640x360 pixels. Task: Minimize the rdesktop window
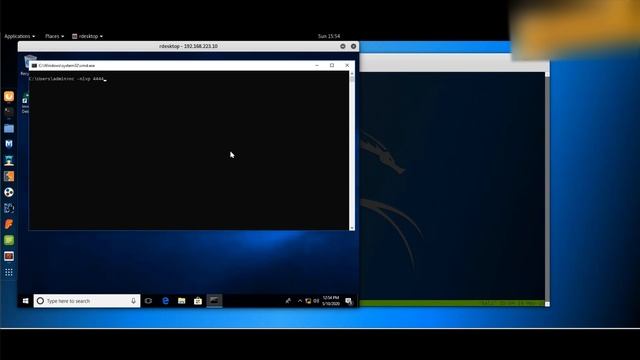(343, 46)
